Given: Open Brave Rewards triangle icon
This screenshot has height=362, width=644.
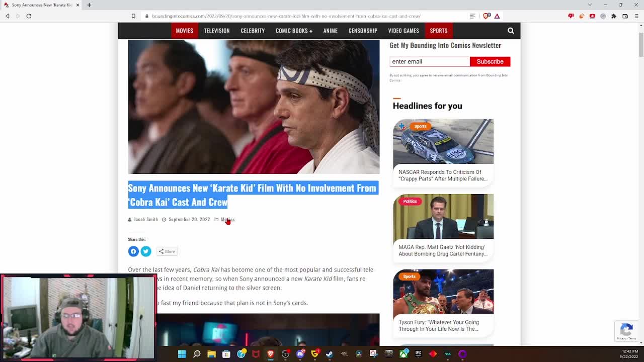Looking at the screenshot, I should point(497,16).
